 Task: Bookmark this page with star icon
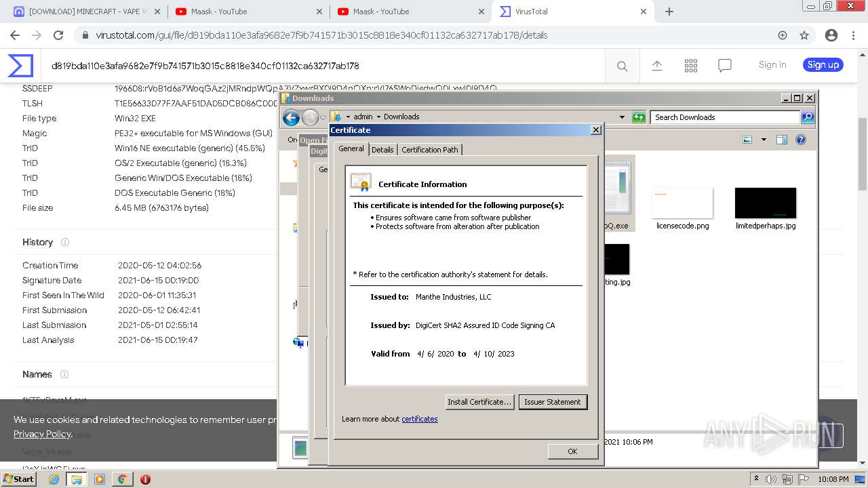click(x=804, y=35)
